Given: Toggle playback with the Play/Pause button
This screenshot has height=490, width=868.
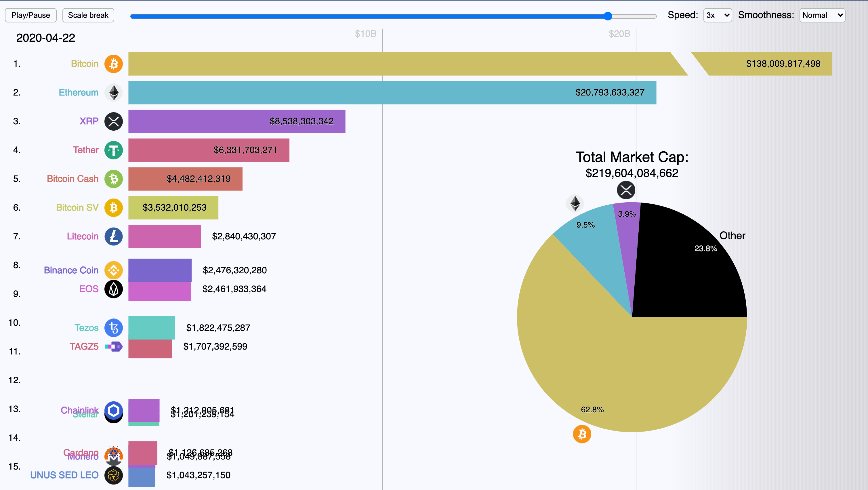Looking at the screenshot, I should point(31,15).
